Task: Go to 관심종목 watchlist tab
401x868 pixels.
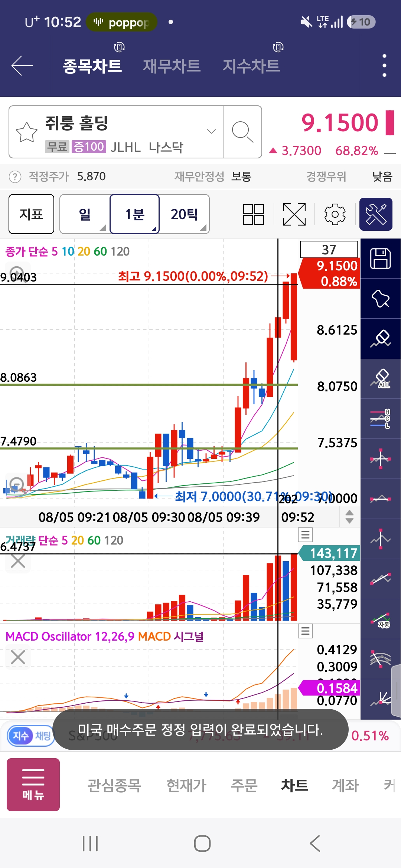Action: click(x=114, y=785)
